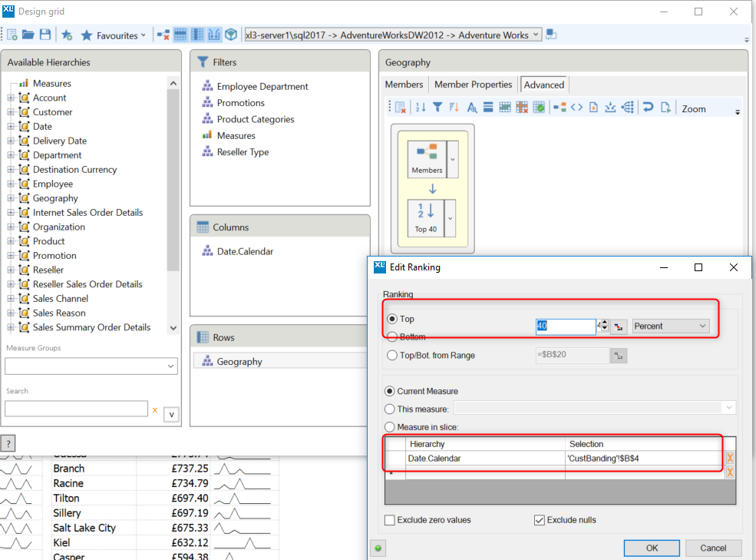
Task: Click the Search input field under Measure Groups
Action: coord(76,409)
